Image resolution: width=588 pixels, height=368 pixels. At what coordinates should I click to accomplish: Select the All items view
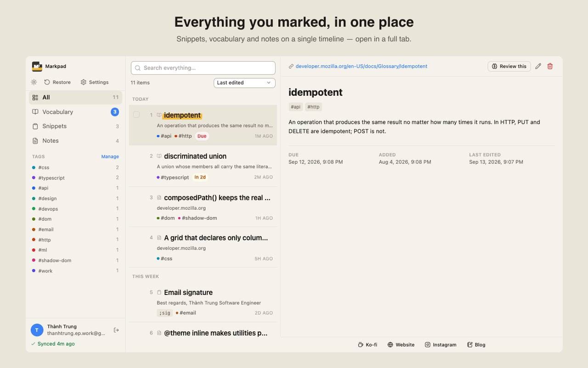pyautogui.click(x=75, y=98)
